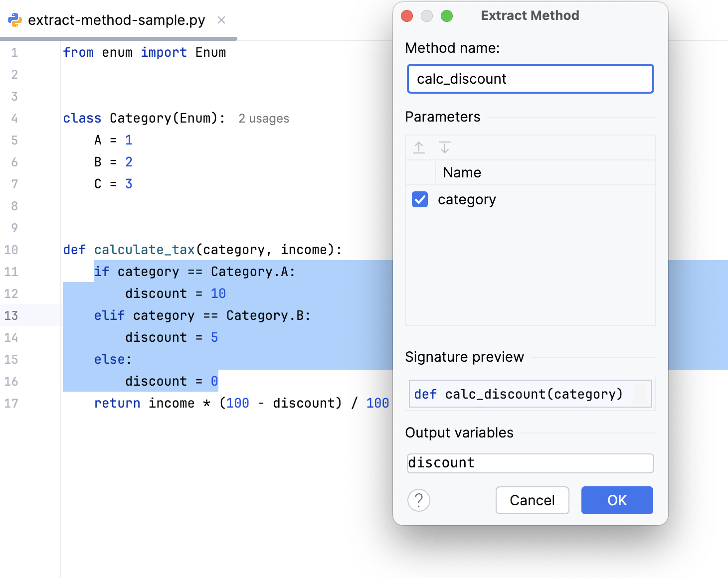Click the 2 usages link beside Category class
The height and width of the screenshot is (578, 728).
[263, 118]
